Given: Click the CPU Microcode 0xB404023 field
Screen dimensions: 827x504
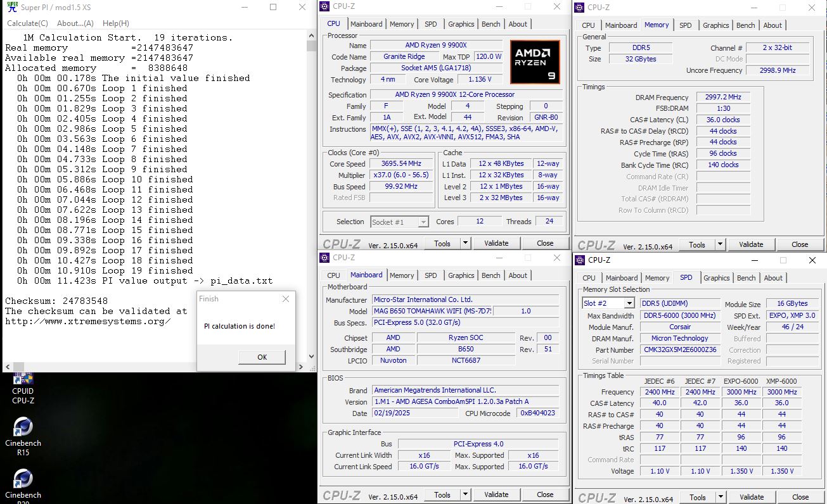Looking at the screenshot, I should pos(537,413).
